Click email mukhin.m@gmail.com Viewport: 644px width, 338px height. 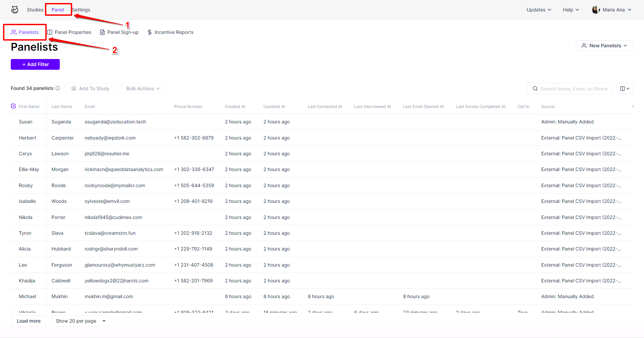[x=109, y=296]
